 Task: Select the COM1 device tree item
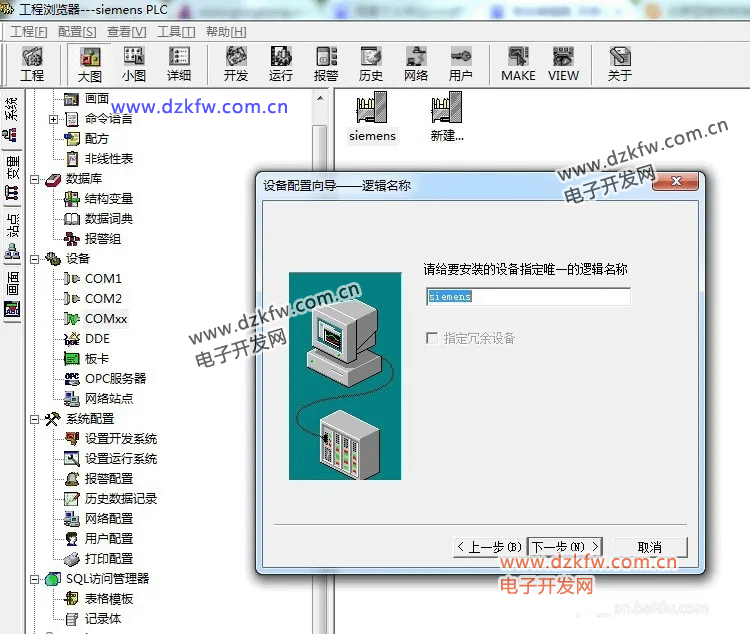click(102, 279)
